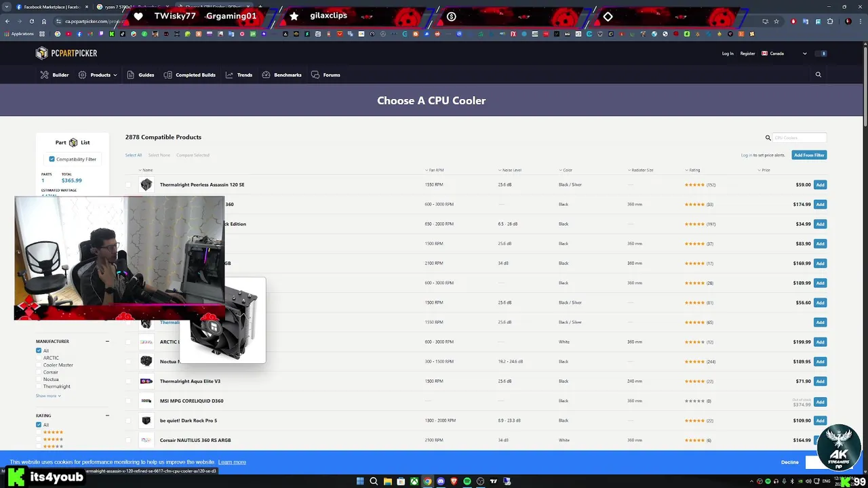The height and width of the screenshot is (488, 868).
Task: Open Windows taskbar search
Action: click(x=374, y=481)
